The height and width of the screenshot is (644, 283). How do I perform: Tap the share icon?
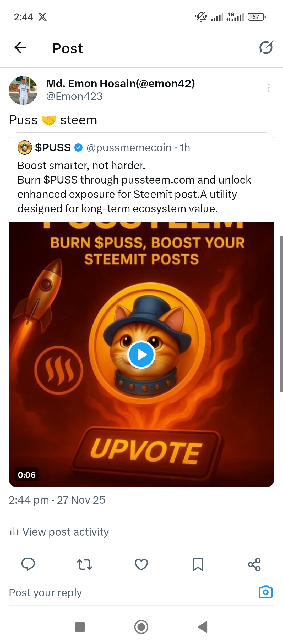254,564
